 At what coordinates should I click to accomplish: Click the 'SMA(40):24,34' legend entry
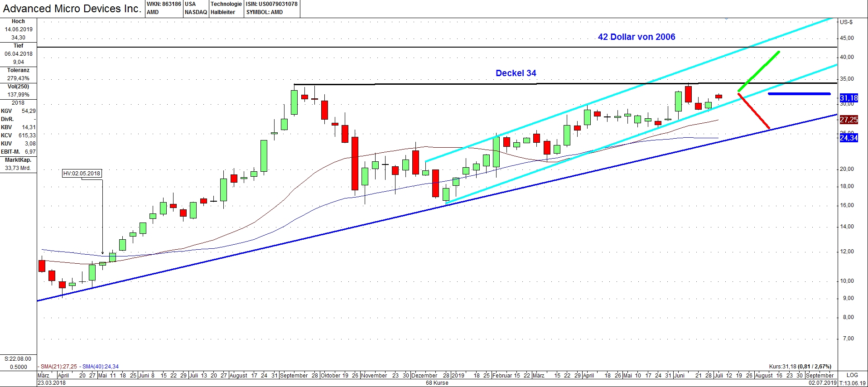[101, 367]
